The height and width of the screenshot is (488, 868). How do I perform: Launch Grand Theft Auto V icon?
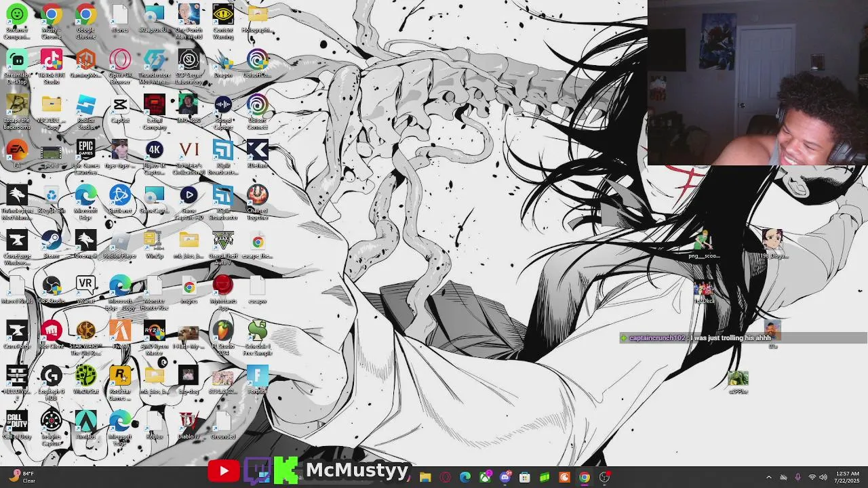pyautogui.click(x=223, y=247)
